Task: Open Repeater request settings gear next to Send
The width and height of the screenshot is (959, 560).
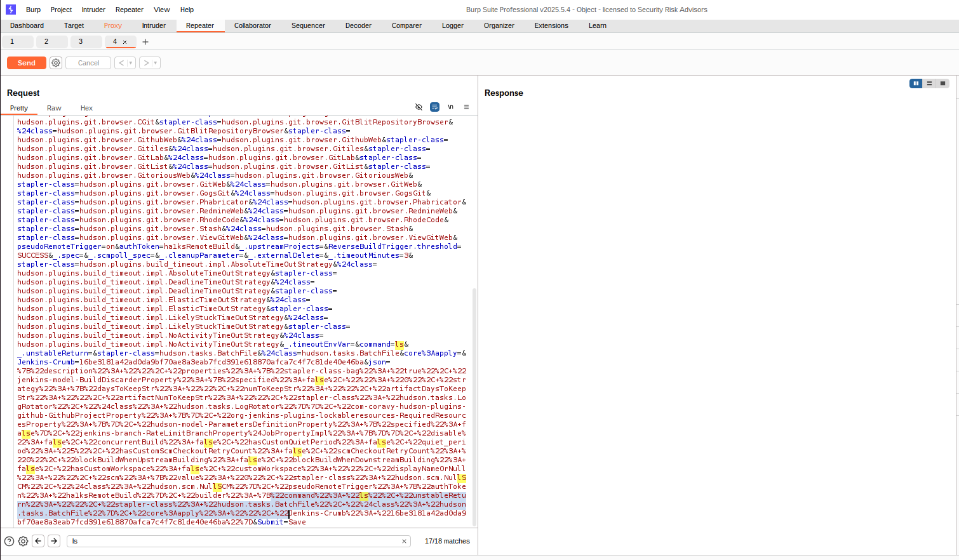Action: (x=56, y=63)
